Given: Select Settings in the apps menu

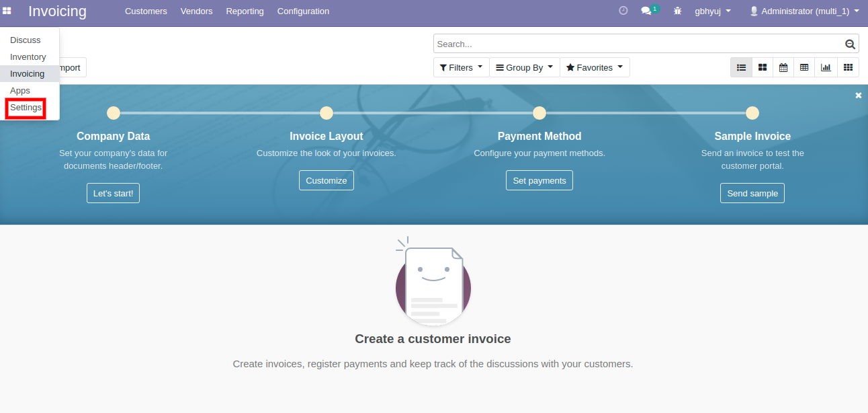Looking at the screenshot, I should point(26,108).
